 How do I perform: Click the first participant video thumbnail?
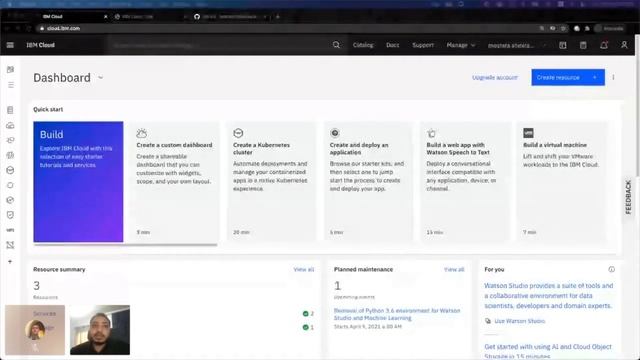[35, 330]
